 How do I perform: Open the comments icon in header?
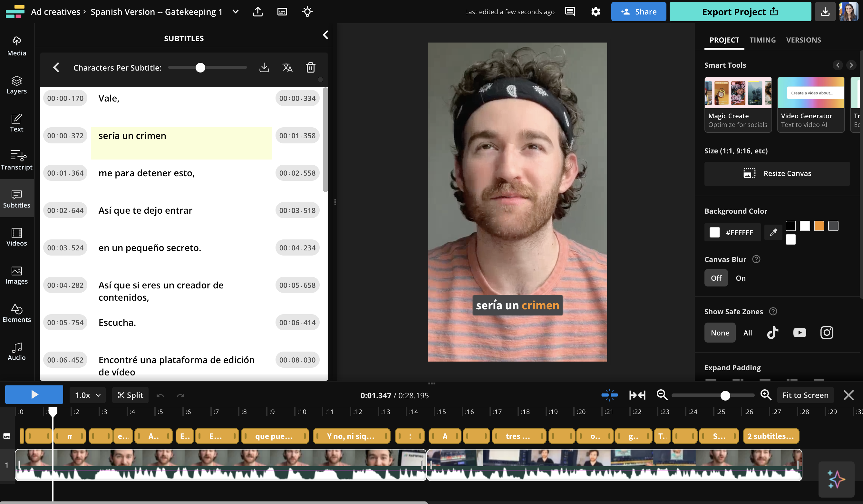pos(570,12)
